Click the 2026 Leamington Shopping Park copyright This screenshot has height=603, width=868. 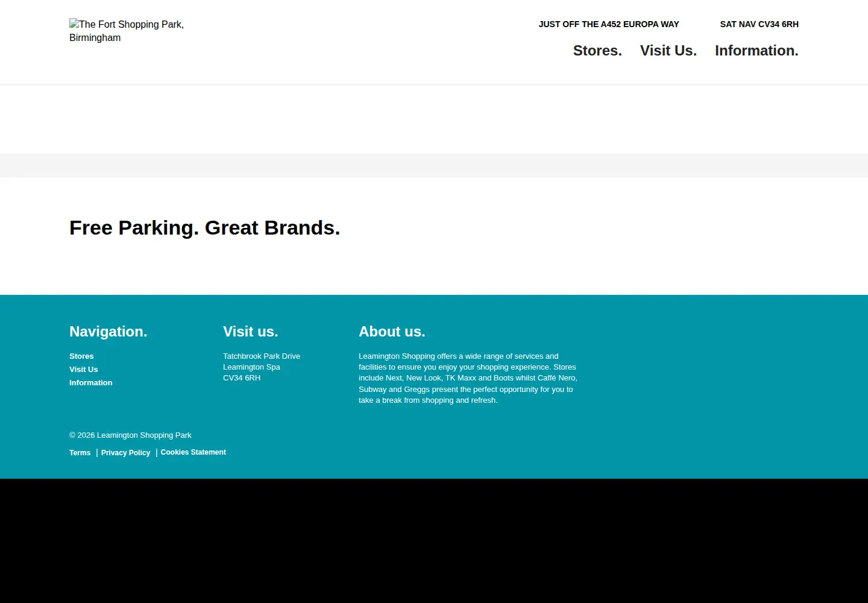pyautogui.click(x=130, y=435)
